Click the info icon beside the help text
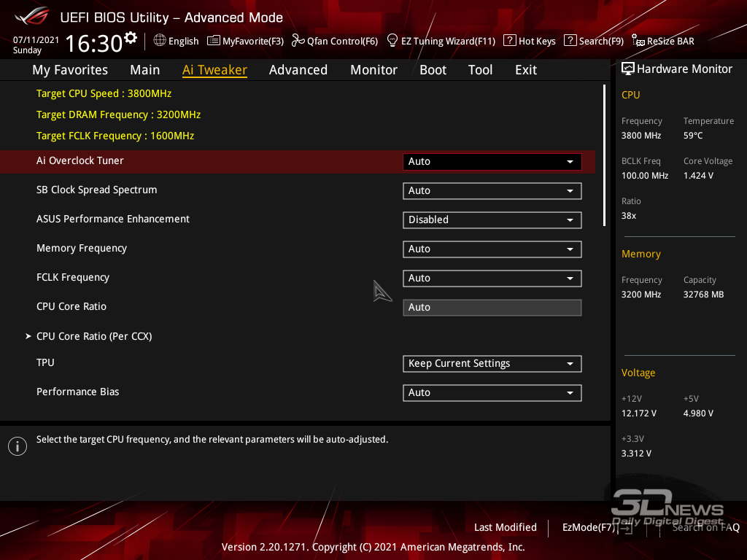This screenshot has width=747, height=560. 18,446
